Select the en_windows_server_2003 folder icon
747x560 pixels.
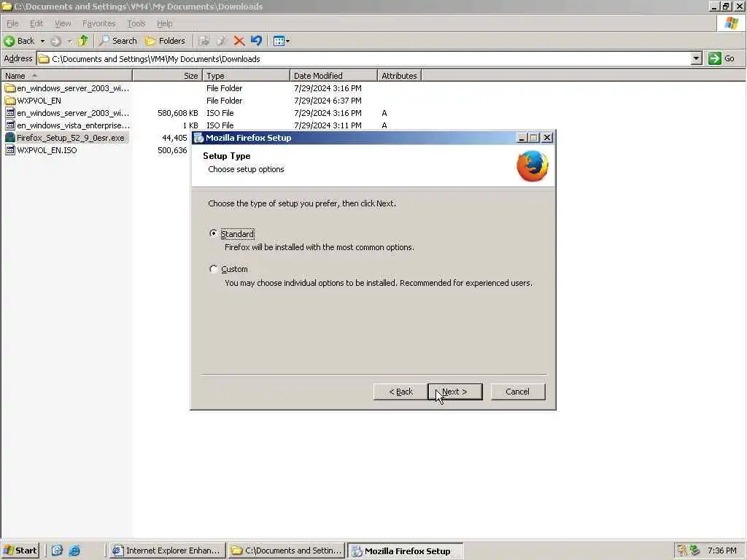(x=10, y=88)
